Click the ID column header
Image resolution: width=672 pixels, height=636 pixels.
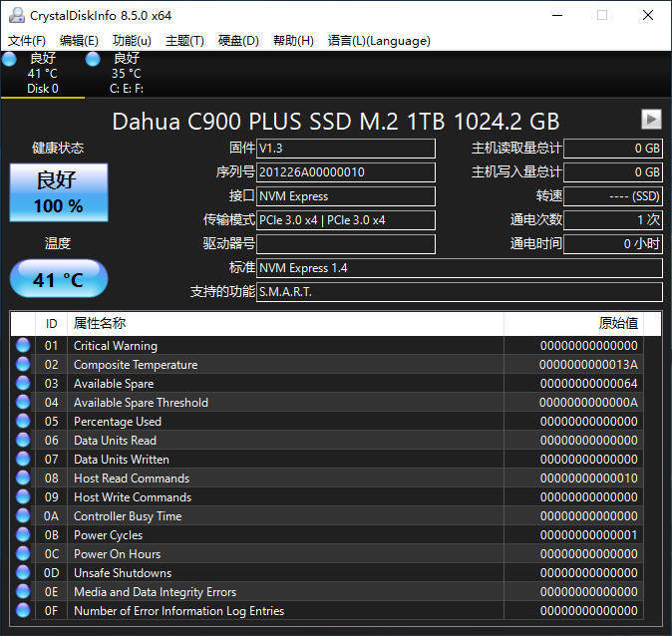click(x=51, y=324)
